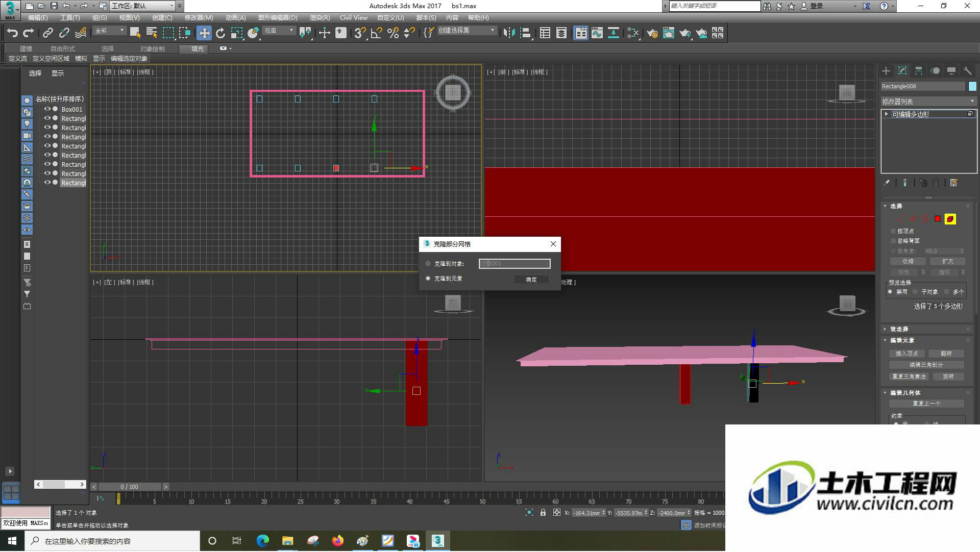
Task: Open Microsoft Edge from taskbar
Action: point(263,541)
